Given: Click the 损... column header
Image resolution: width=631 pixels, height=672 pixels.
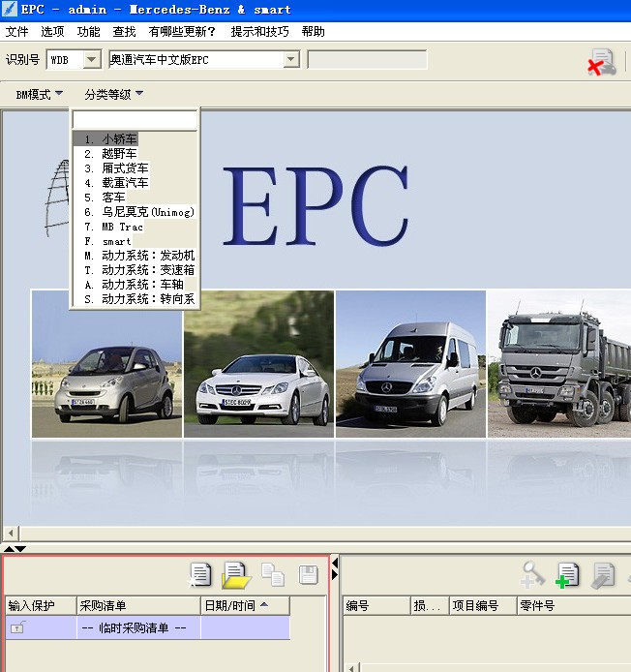Looking at the screenshot, I should point(430,605).
